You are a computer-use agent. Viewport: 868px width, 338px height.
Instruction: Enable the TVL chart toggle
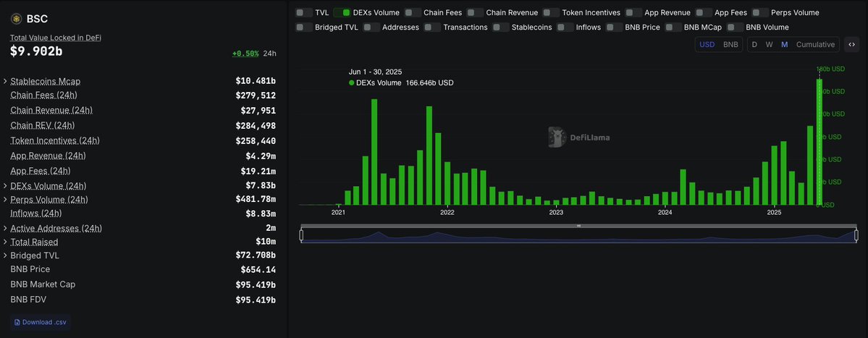point(304,12)
